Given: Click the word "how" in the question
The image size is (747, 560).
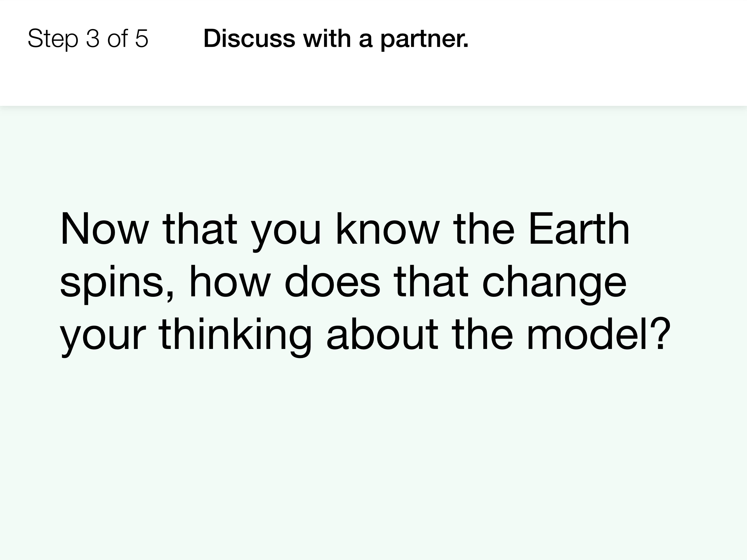Looking at the screenshot, I should point(230,282).
